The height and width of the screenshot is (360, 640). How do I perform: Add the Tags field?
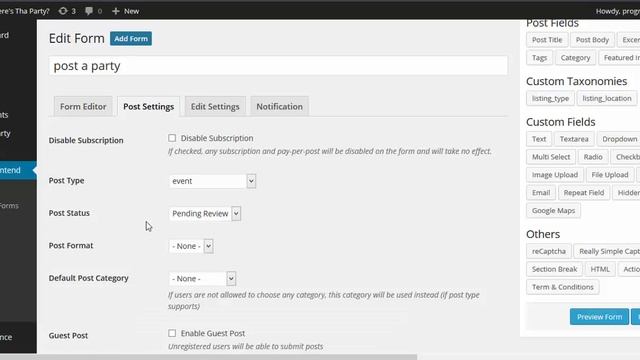(x=539, y=58)
